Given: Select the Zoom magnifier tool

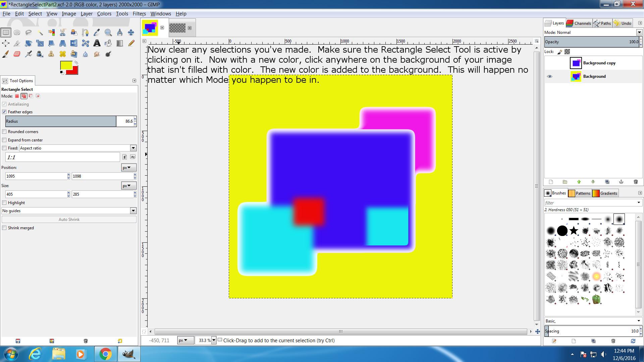Looking at the screenshot, I should coord(108,33).
